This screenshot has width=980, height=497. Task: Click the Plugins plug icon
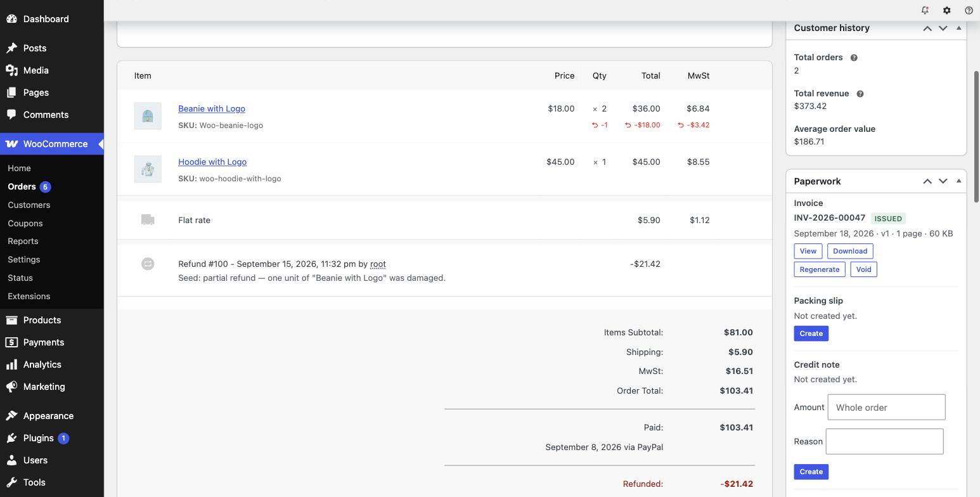[11, 438]
